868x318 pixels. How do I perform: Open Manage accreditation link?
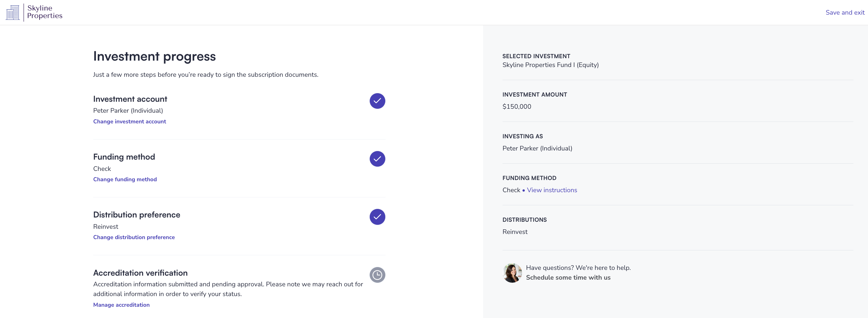[x=121, y=305]
